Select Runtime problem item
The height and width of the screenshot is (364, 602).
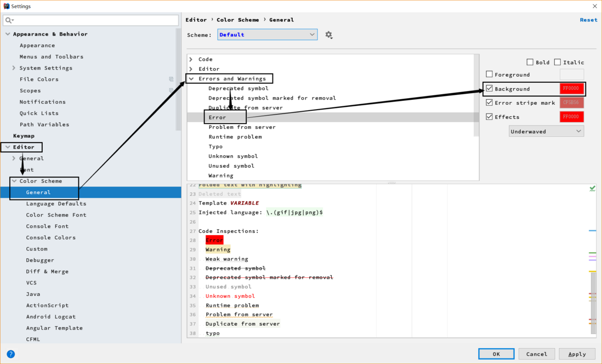click(235, 136)
